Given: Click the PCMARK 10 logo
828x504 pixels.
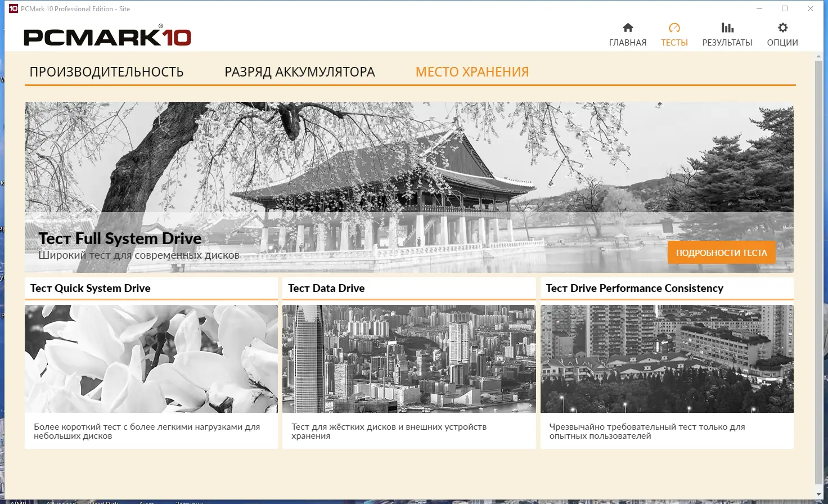Looking at the screenshot, I should (107, 36).
